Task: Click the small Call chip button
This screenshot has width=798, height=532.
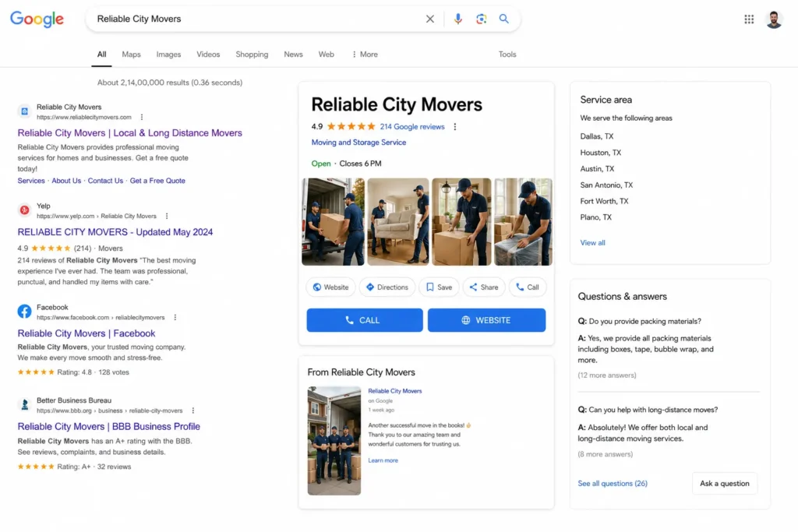Action: pyautogui.click(x=528, y=287)
